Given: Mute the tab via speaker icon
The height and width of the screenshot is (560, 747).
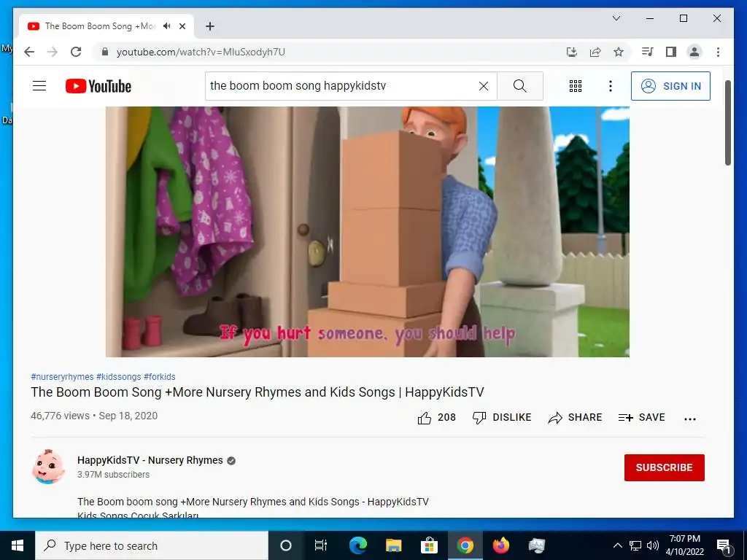Looking at the screenshot, I should [167, 26].
